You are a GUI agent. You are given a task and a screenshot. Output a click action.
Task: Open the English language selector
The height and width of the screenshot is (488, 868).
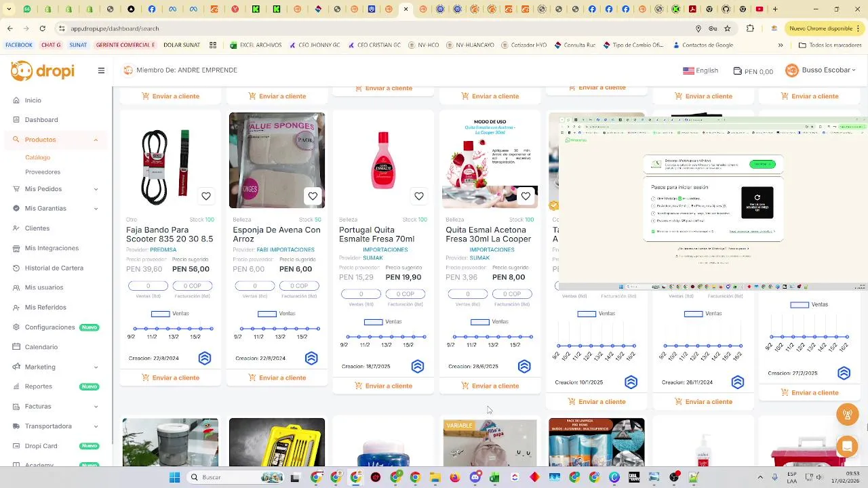(x=701, y=70)
